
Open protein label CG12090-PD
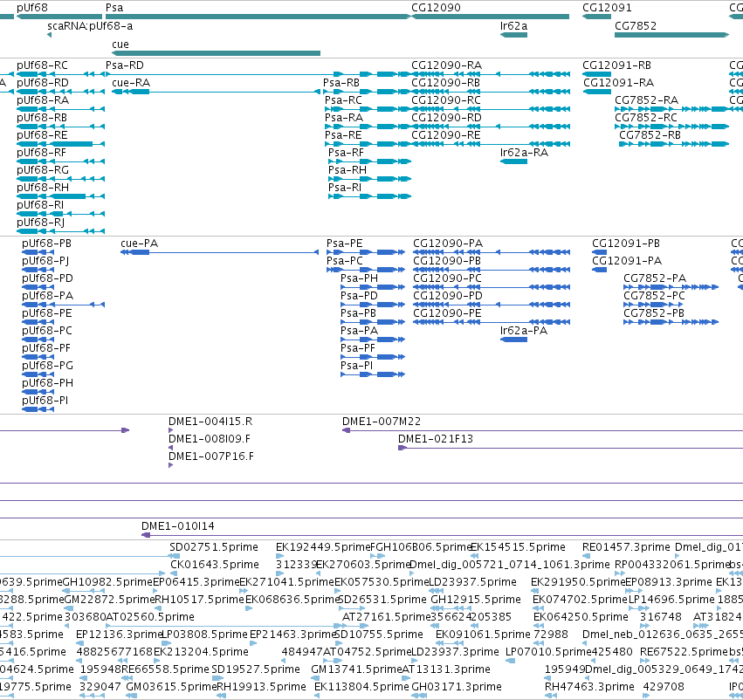coord(448,296)
